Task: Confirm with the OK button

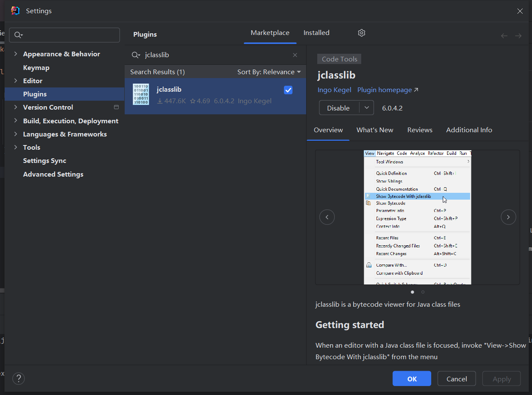Action: [412, 379]
